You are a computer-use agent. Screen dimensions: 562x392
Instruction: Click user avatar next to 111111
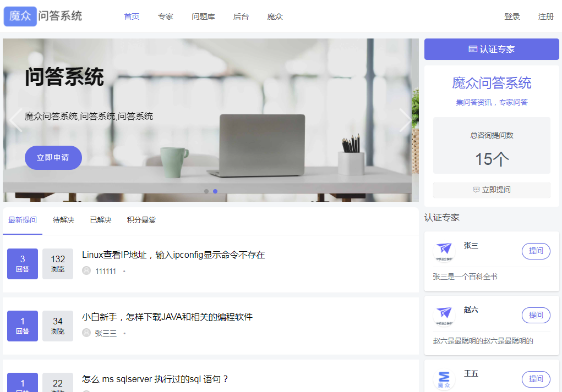coord(86,270)
